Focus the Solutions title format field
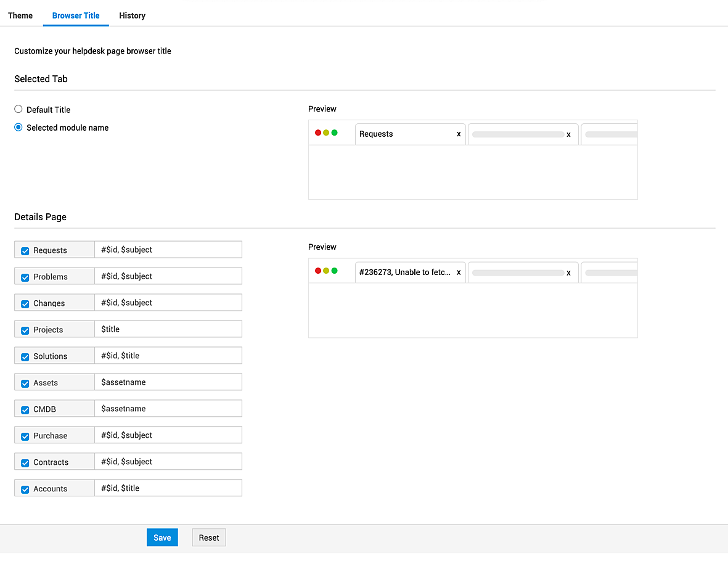Image resolution: width=728 pixels, height=561 pixels. click(168, 356)
